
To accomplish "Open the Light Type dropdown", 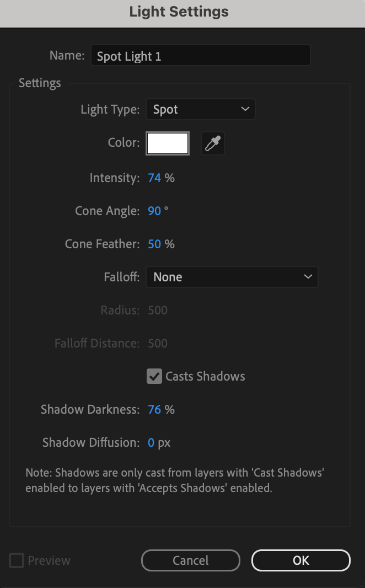I will pyautogui.click(x=200, y=110).
